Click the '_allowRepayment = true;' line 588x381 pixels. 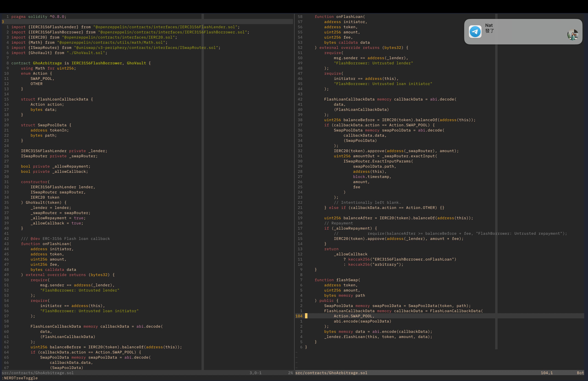pos(58,218)
